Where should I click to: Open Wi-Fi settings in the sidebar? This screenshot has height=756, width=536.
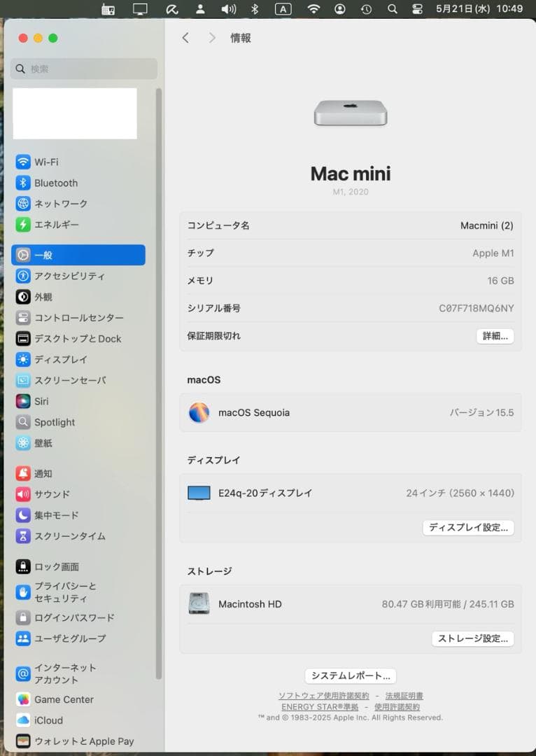tap(78, 162)
